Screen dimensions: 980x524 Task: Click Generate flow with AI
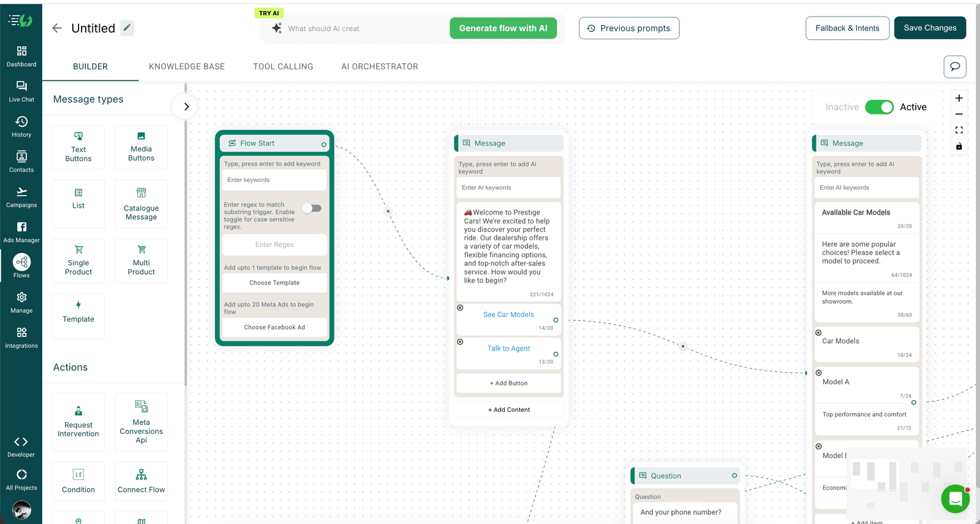pyautogui.click(x=503, y=28)
